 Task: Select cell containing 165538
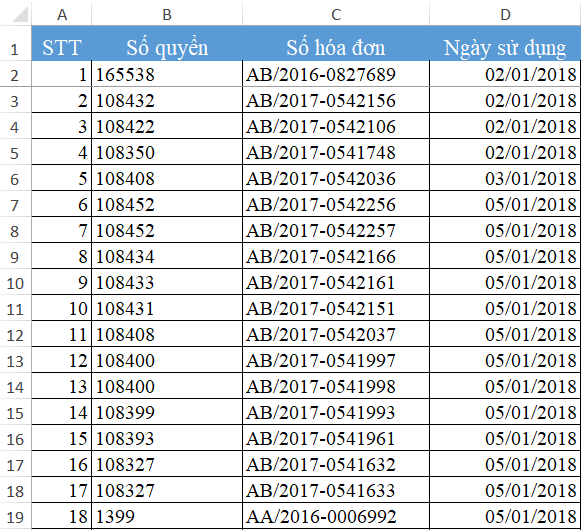coord(167,74)
